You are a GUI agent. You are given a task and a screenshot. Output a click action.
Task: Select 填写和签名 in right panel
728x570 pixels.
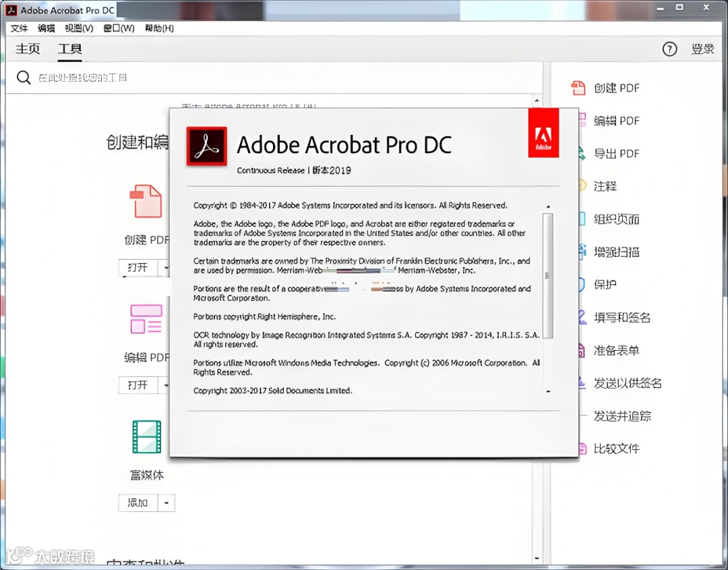[622, 317]
